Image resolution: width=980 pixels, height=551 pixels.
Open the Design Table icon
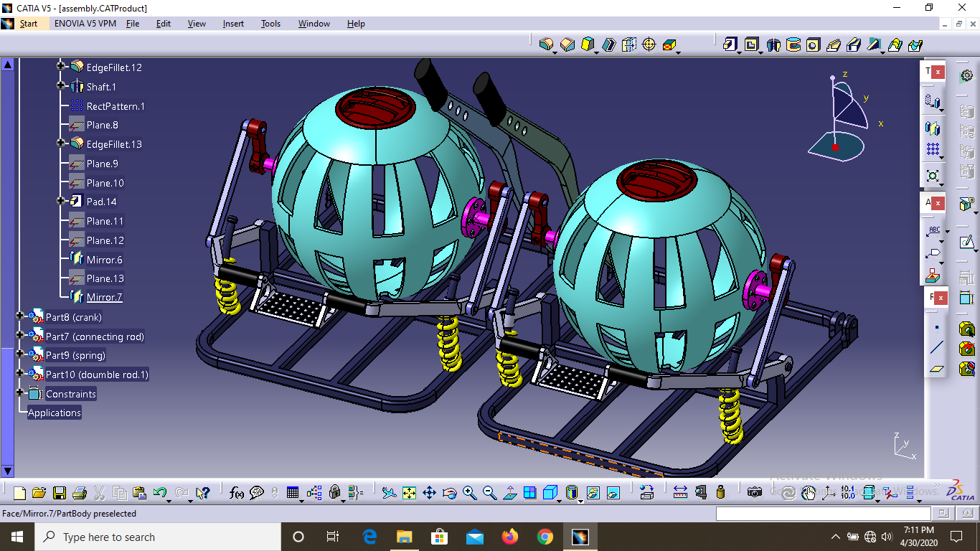(x=292, y=493)
